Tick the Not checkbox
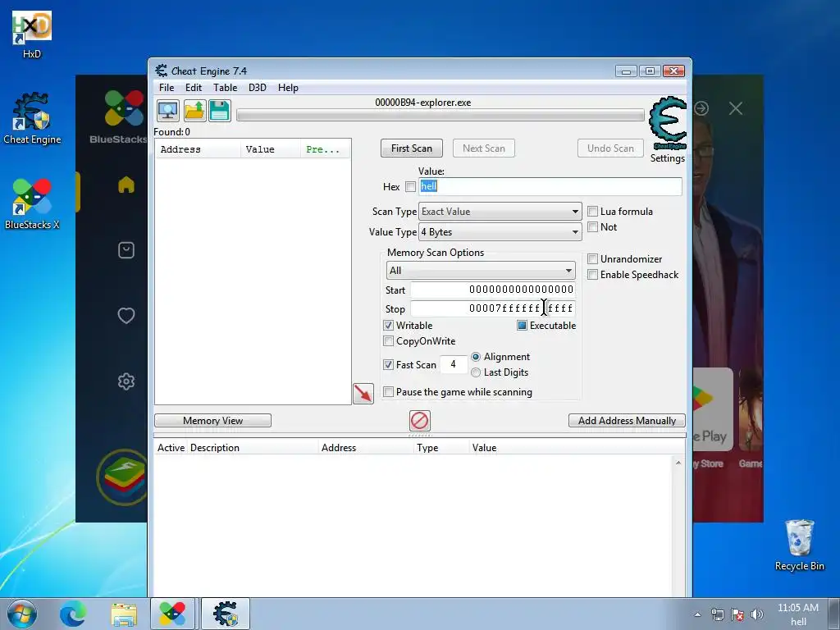This screenshot has width=840, height=630. point(592,226)
